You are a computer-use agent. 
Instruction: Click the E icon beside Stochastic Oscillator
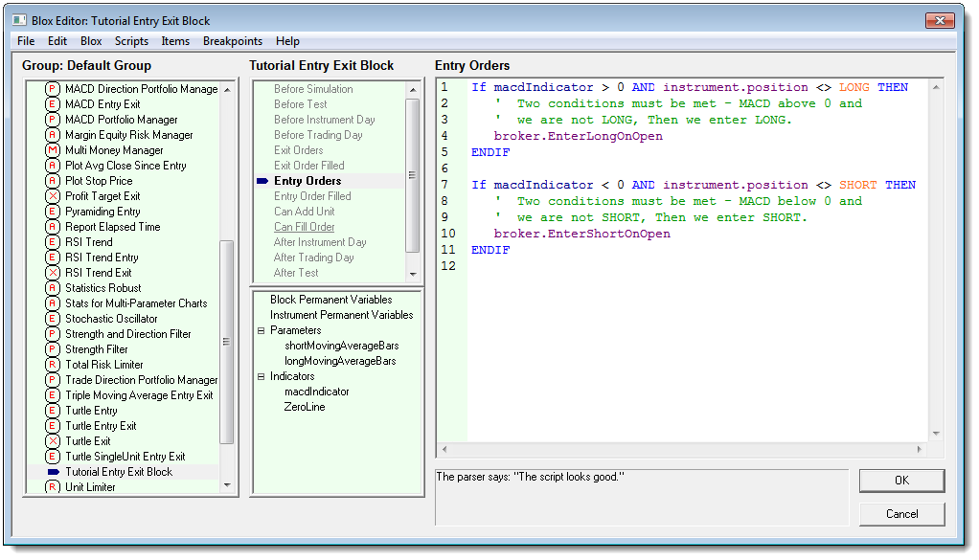click(53, 319)
